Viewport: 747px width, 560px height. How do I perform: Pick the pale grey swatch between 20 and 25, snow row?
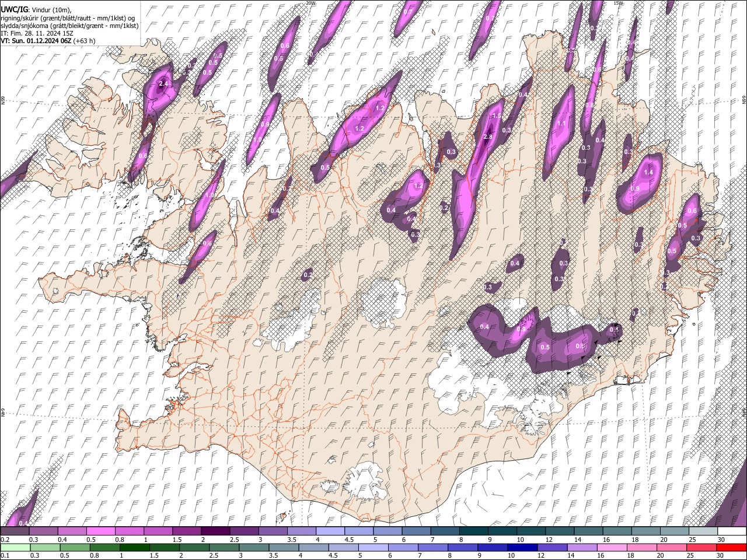coord(675,531)
